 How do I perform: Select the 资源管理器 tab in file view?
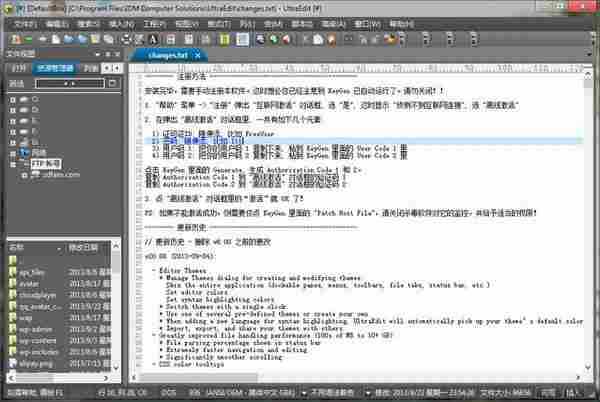(x=55, y=68)
